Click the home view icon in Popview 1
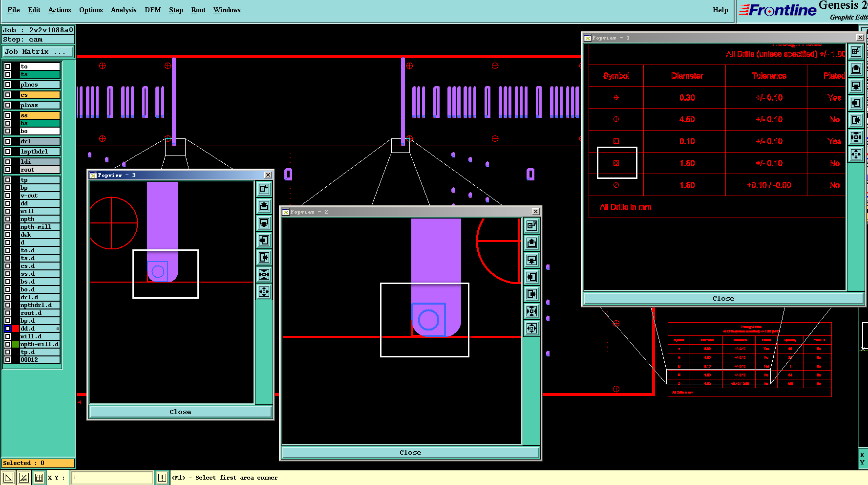Image resolution: width=868 pixels, height=485 pixels. click(856, 51)
